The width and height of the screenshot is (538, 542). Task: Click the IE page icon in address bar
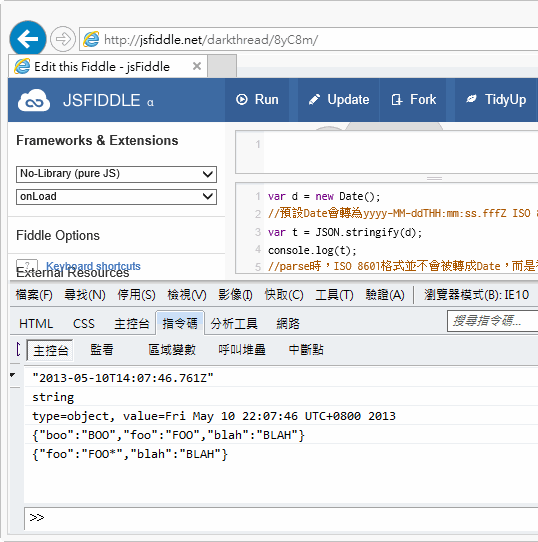tap(91, 39)
